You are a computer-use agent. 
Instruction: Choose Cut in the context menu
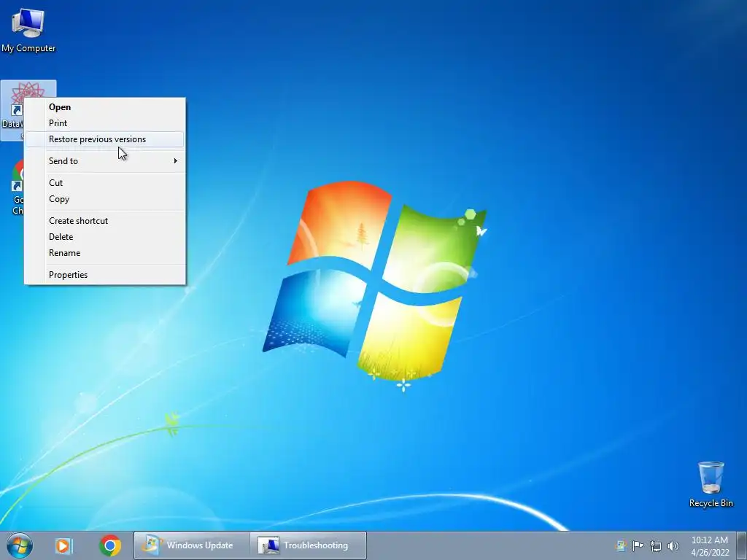(105, 183)
